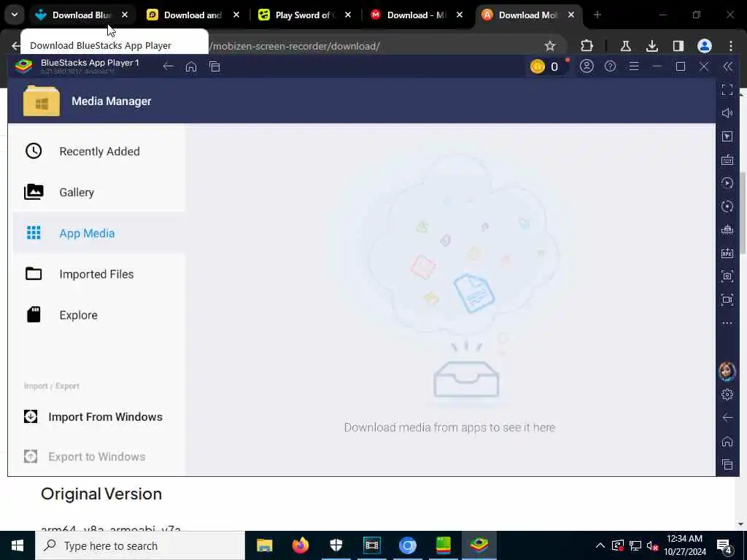The image size is (747, 560).
Task: Open the BlueStacks hamburger menu
Action: 634,66
